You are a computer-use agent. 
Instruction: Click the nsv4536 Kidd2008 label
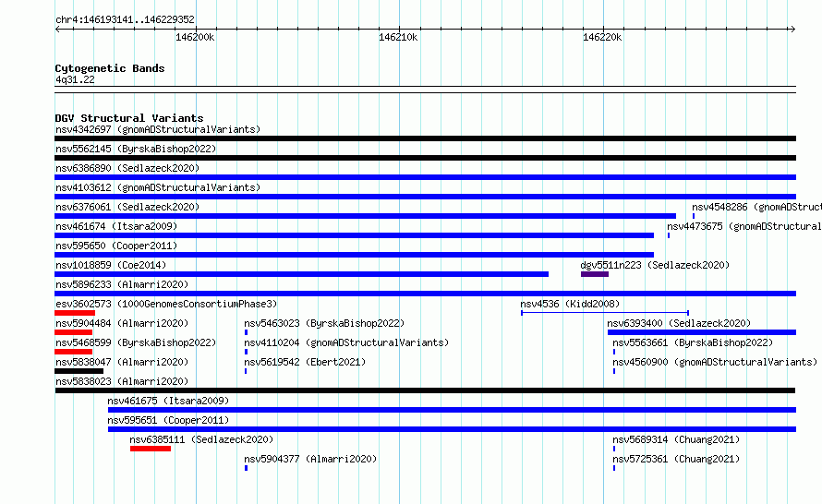pos(570,304)
